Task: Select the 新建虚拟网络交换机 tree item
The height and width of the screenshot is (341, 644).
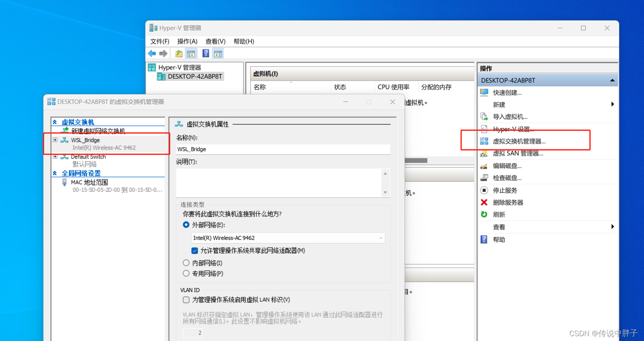Action: click(98, 131)
